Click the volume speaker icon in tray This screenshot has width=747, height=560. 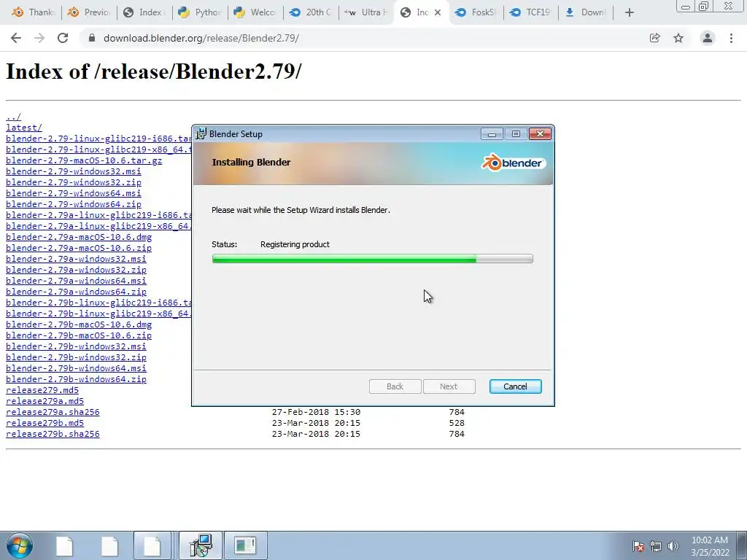[673, 546]
